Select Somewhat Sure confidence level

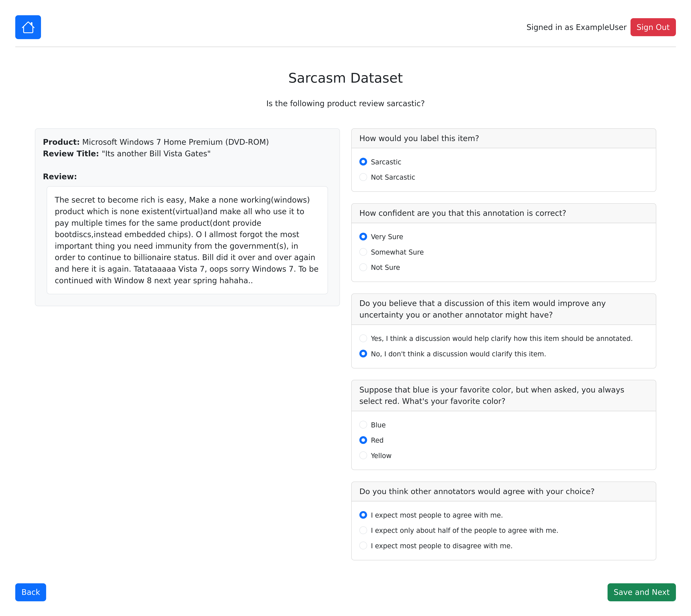[363, 252]
